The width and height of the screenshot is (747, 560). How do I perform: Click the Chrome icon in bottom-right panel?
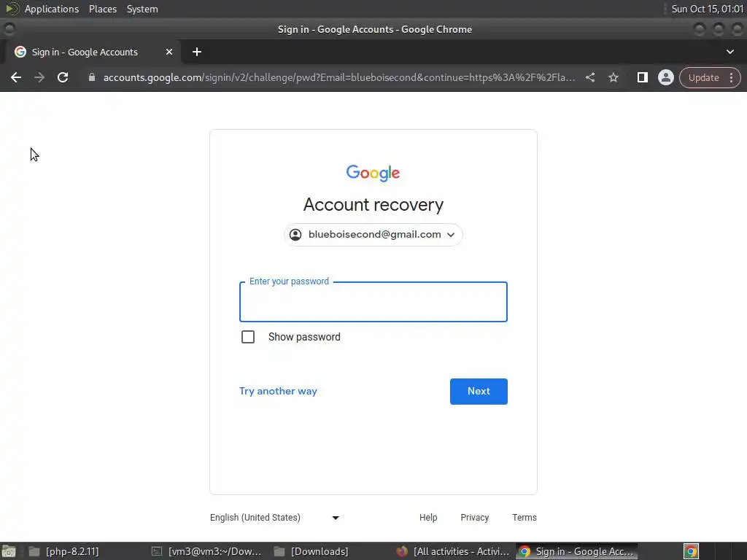[691, 551]
